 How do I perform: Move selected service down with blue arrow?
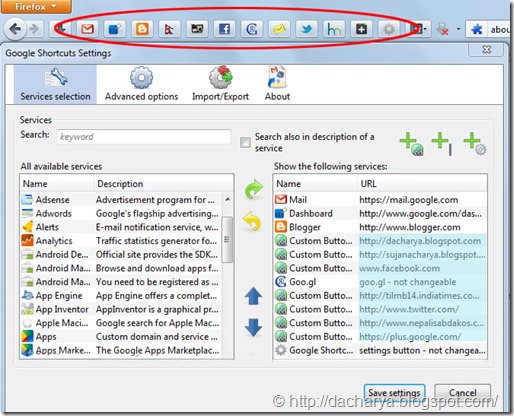(x=253, y=327)
